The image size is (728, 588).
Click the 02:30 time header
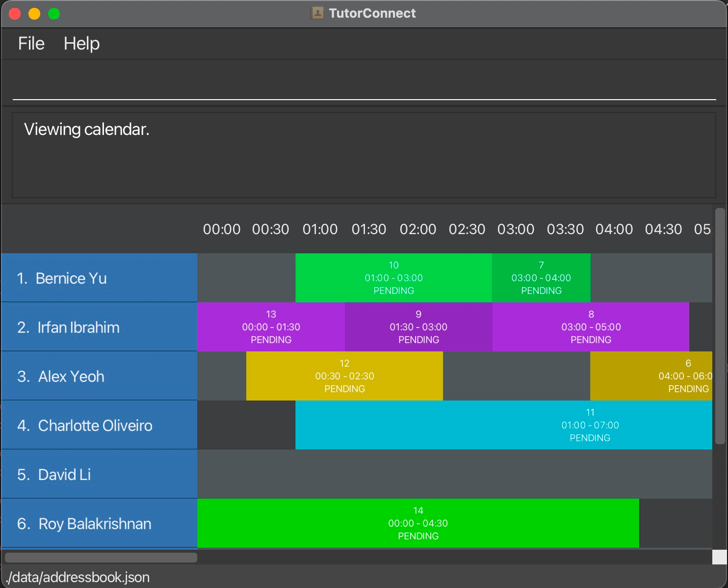tap(467, 229)
